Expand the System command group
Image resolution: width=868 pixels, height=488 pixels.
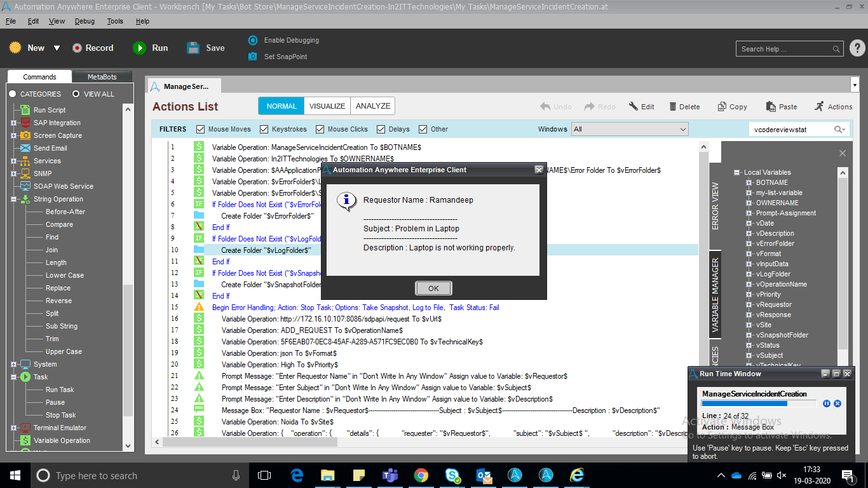coord(14,364)
